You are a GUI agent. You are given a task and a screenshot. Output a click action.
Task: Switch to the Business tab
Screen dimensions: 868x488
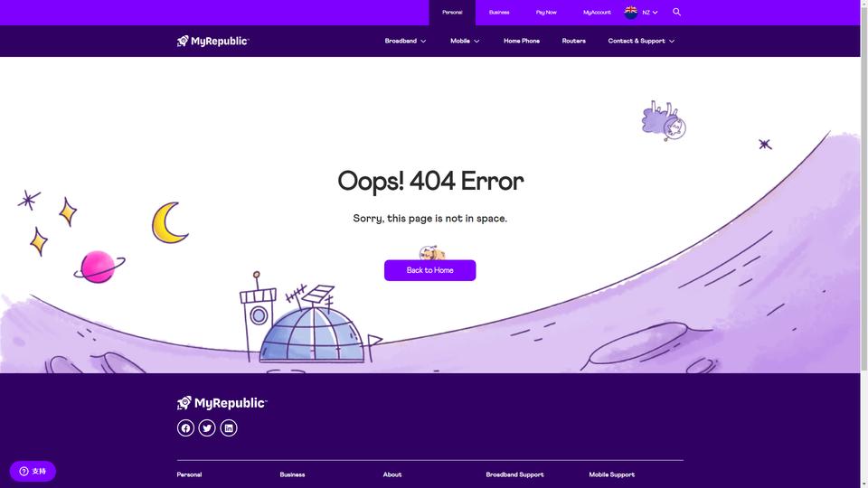[x=499, y=12]
